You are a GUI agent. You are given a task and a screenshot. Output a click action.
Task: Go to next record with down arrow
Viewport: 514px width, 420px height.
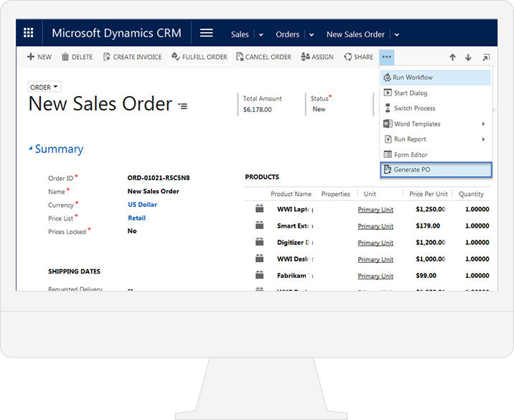[468, 57]
